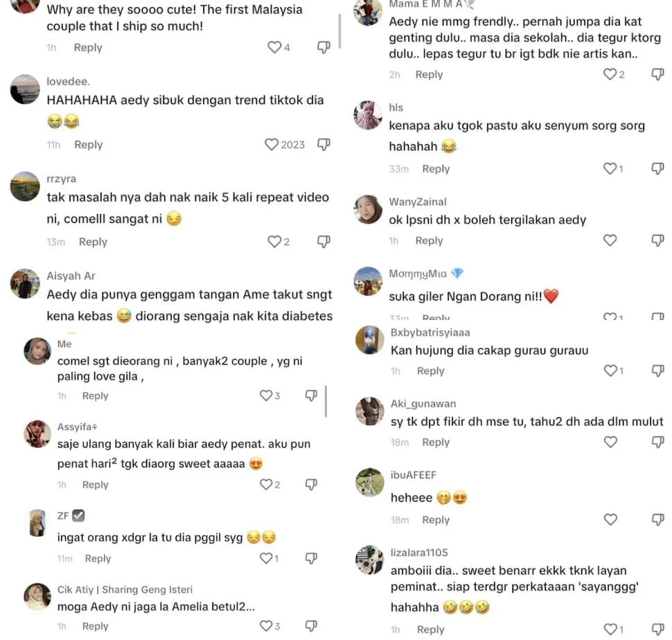Dislike ZF's comment about pggil syg

pos(311,558)
